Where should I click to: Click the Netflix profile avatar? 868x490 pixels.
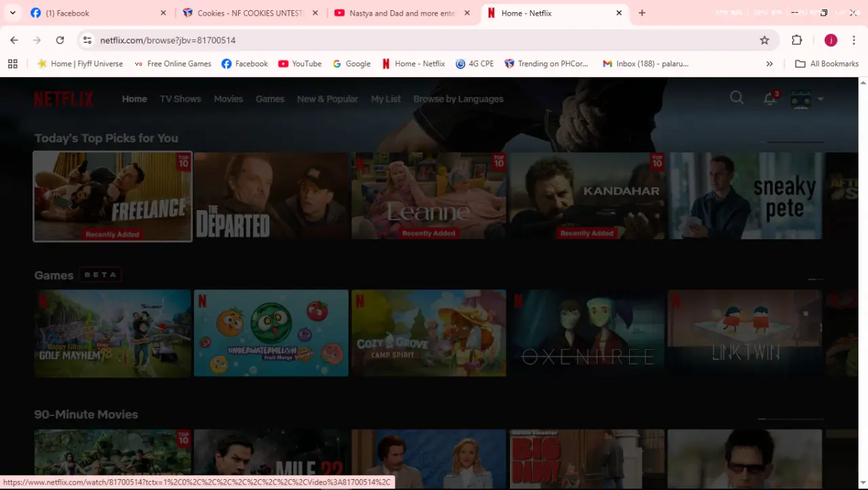tap(802, 99)
